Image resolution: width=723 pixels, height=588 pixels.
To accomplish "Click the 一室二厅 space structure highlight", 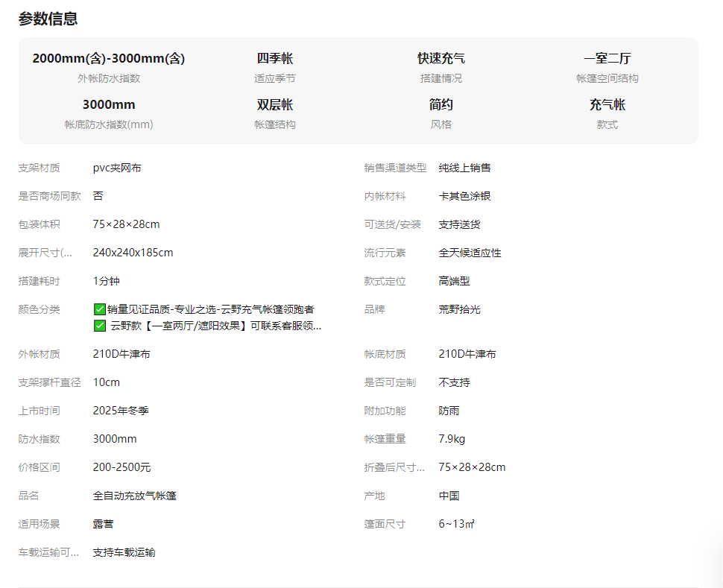I will point(607,59).
